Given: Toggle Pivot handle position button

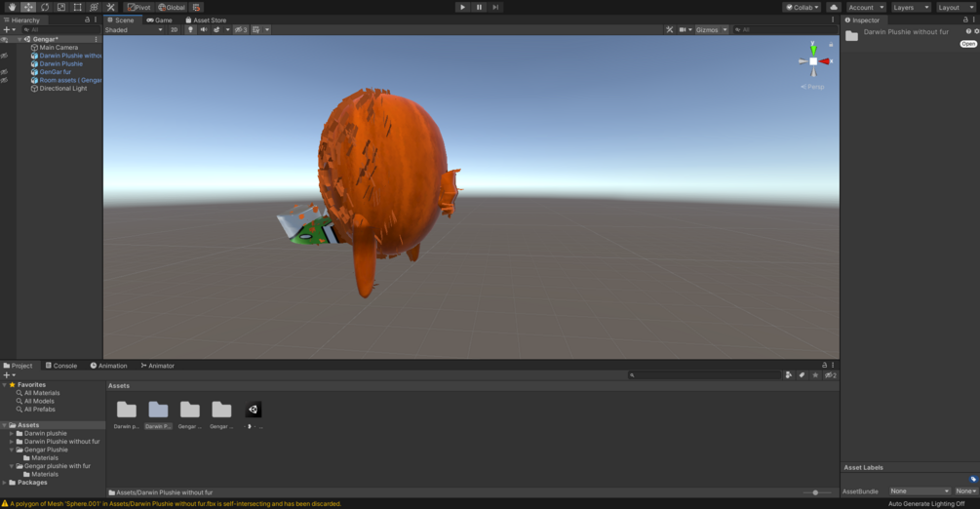Looking at the screenshot, I should (138, 7).
